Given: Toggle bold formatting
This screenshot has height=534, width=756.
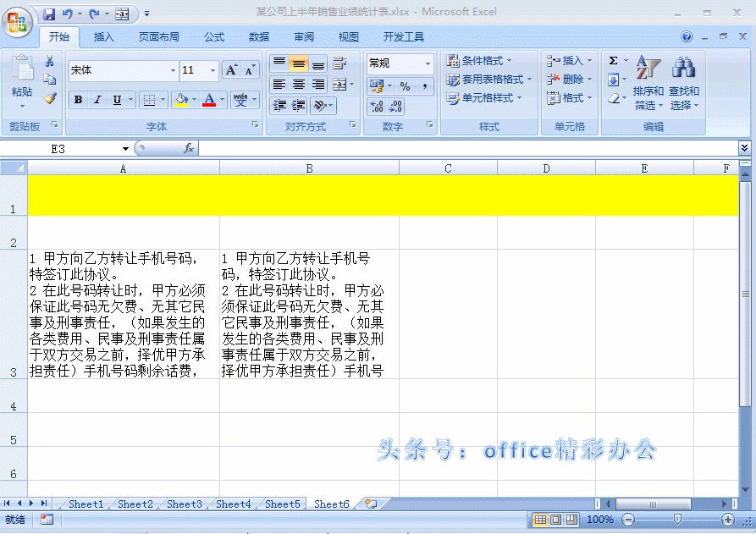Looking at the screenshot, I should click(x=78, y=100).
